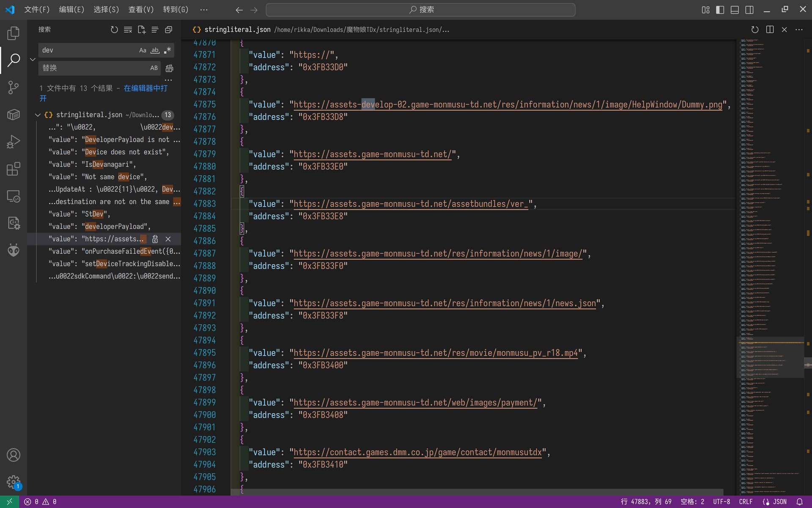Toggle Match Case in search box

pyautogui.click(x=143, y=50)
